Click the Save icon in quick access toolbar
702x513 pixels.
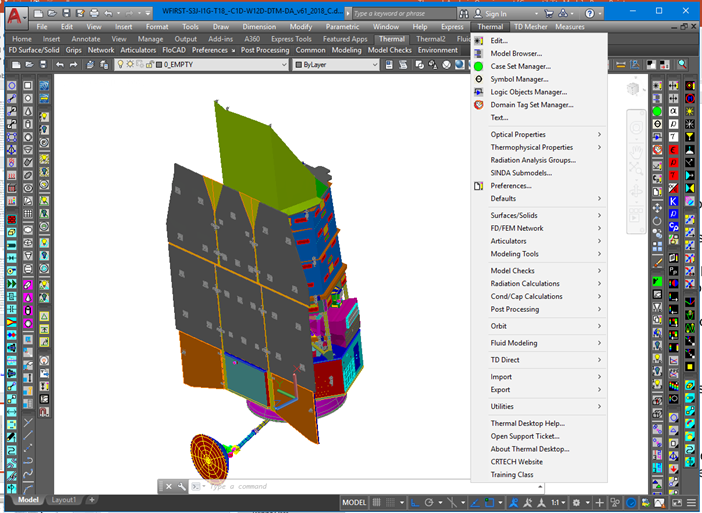point(66,13)
